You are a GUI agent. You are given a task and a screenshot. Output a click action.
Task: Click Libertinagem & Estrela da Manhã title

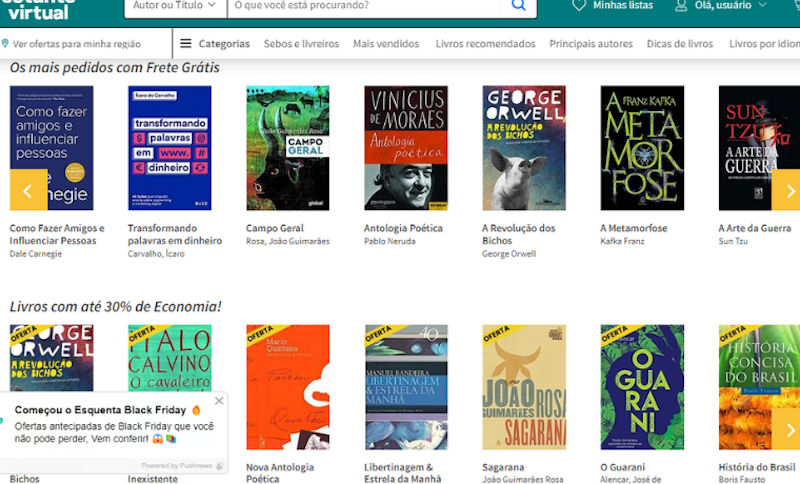pyautogui.click(x=403, y=473)
